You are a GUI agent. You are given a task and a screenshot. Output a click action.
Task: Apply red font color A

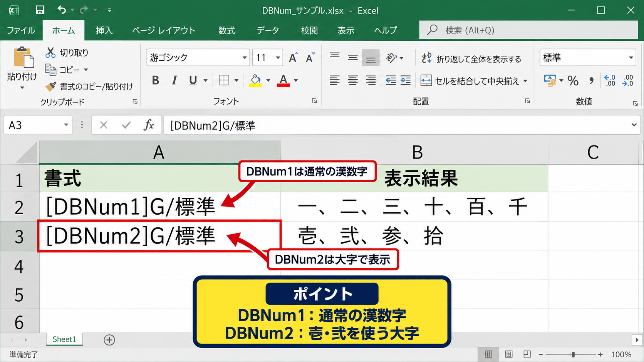283,80
